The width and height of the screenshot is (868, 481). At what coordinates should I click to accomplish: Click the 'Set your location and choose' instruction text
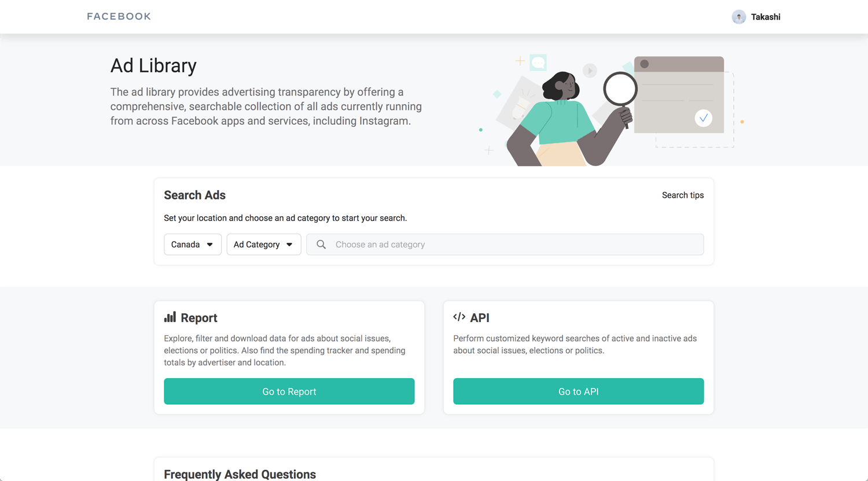tap(285, 218)
